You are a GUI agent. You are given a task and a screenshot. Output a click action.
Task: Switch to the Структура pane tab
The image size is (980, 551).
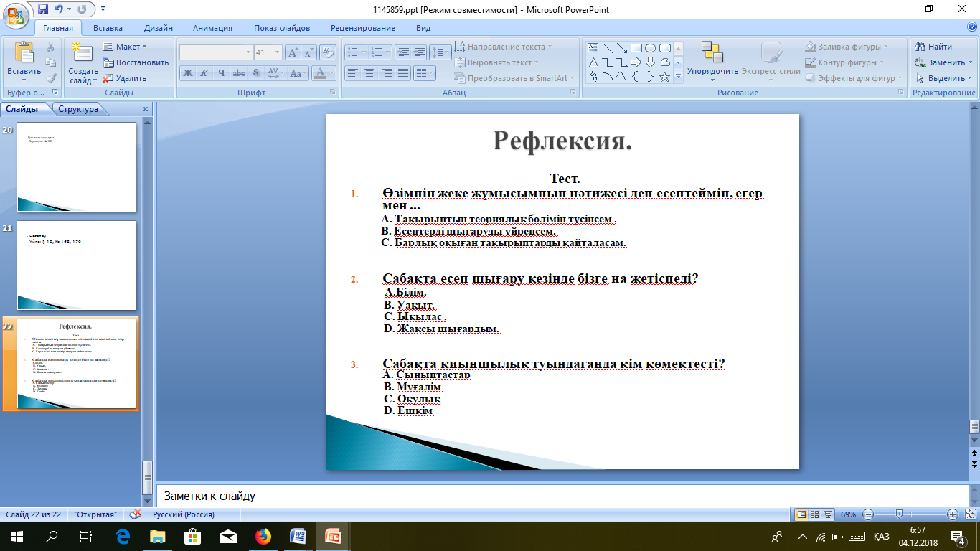click(x=78, y=109)
